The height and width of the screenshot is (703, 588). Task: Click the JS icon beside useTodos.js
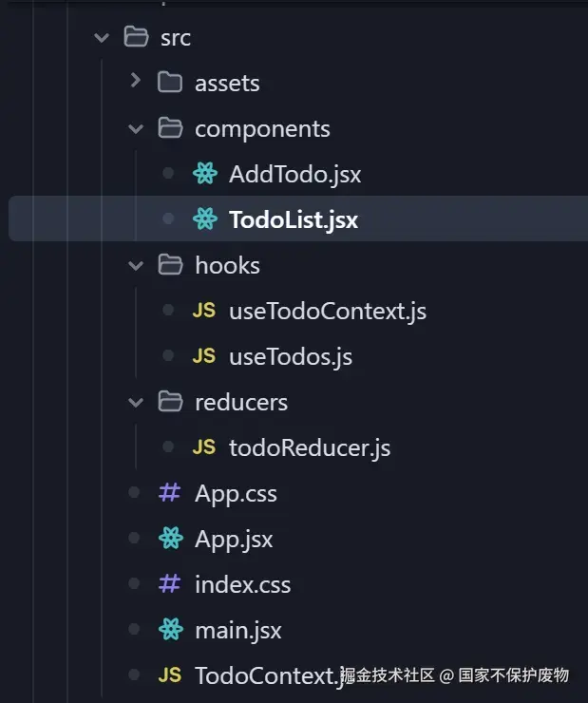pyautogui.click(x=204, y=356)
